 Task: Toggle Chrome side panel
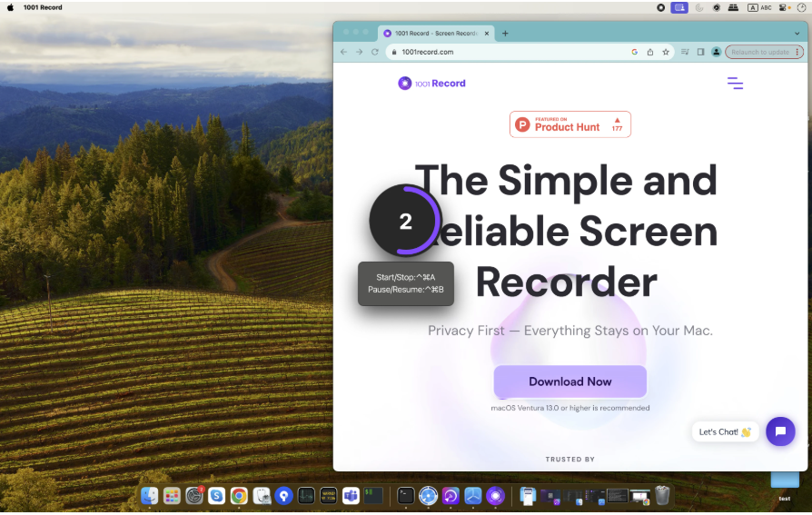(700, 52)
